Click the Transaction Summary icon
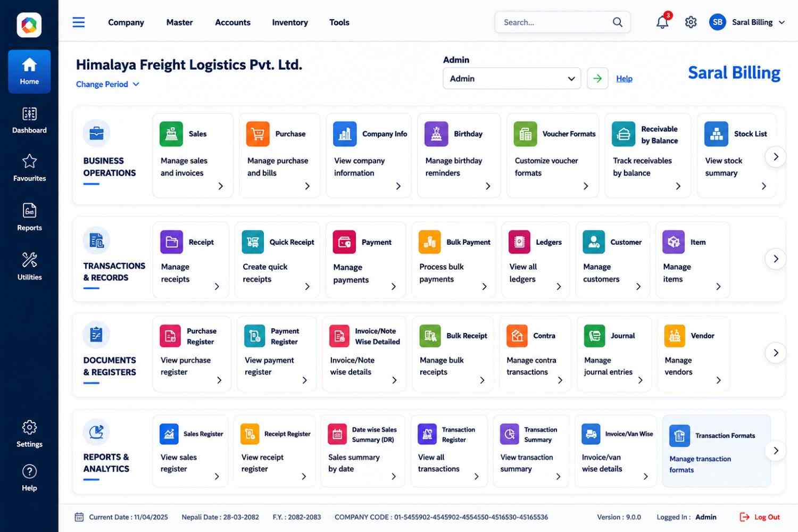 click(510, 434)
